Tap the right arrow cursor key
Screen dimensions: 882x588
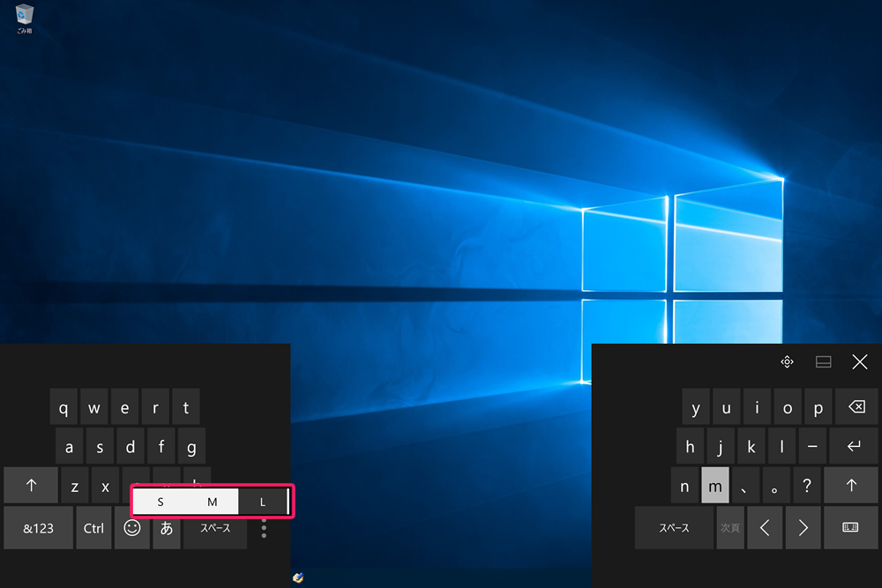coord(803,527)
